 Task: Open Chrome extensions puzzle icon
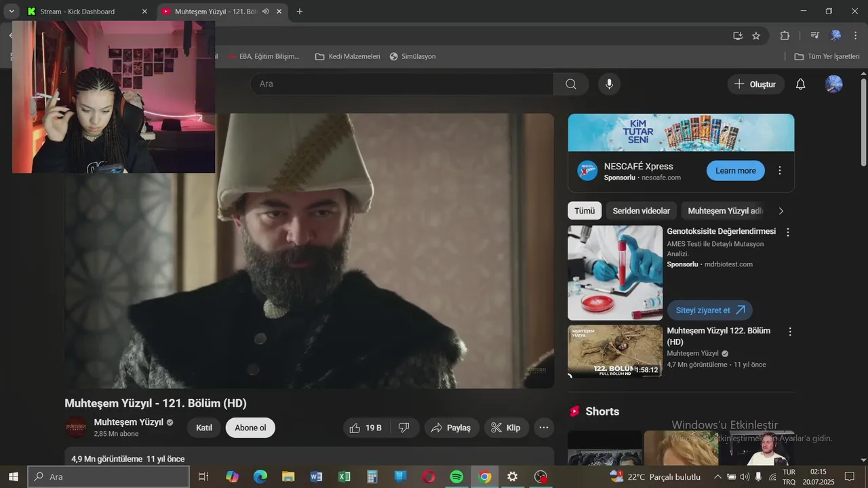click(x=785, y=36)
